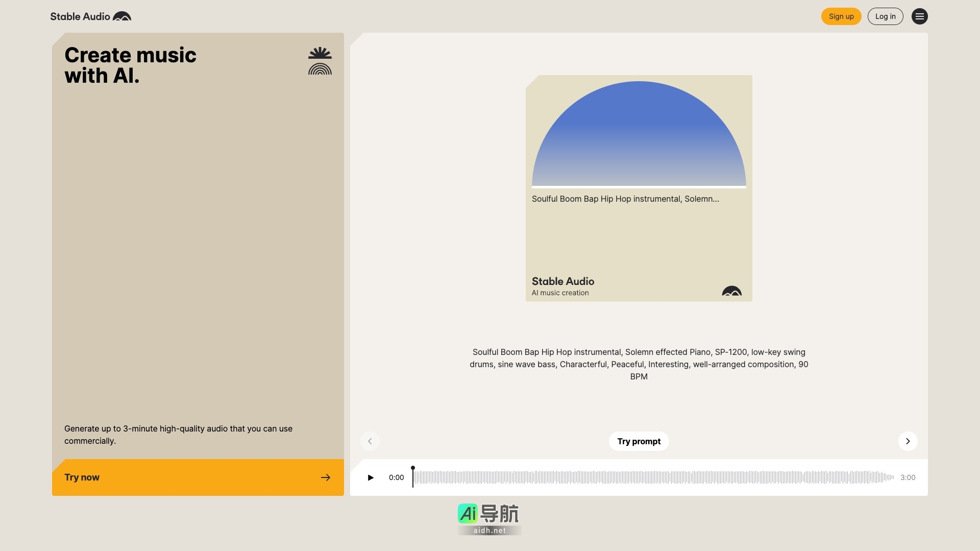
Task: Click the Try now call-to-action
Action: pyautogui.click(x=198, y=477)
